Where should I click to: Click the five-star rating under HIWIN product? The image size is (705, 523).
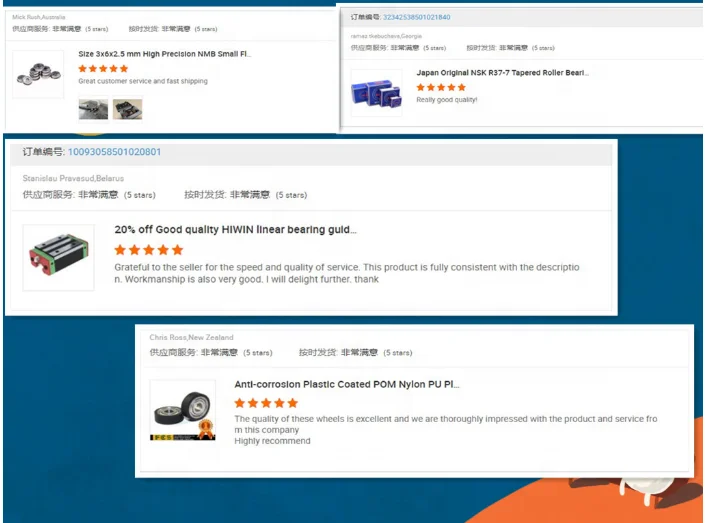click(149, 250)
